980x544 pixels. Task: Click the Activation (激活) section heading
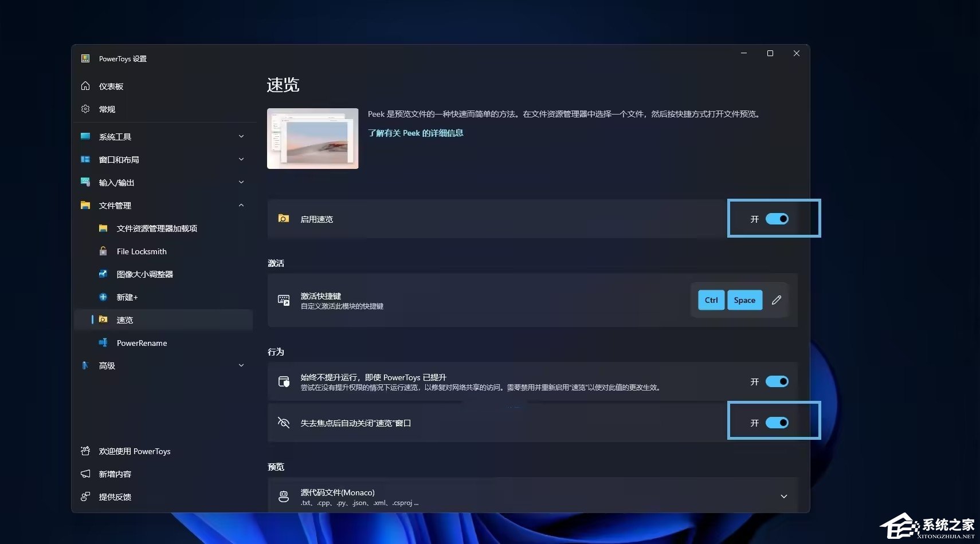276,263
